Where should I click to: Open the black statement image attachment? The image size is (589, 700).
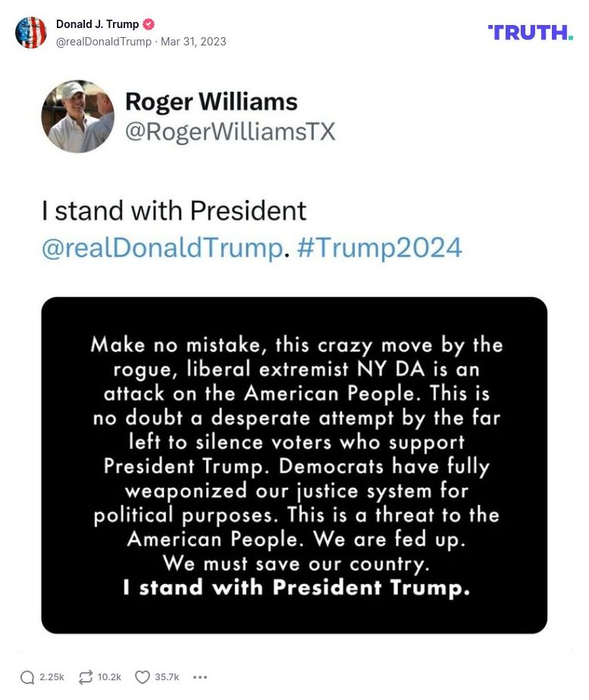click(294, 465)
